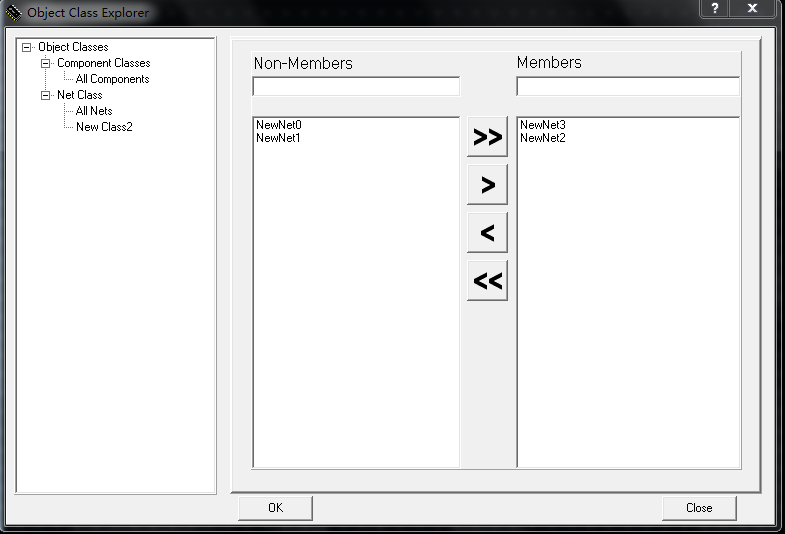Click the Non-Members filter text field
The width and height of the screenshot is (785, 534).
point(356,87)
